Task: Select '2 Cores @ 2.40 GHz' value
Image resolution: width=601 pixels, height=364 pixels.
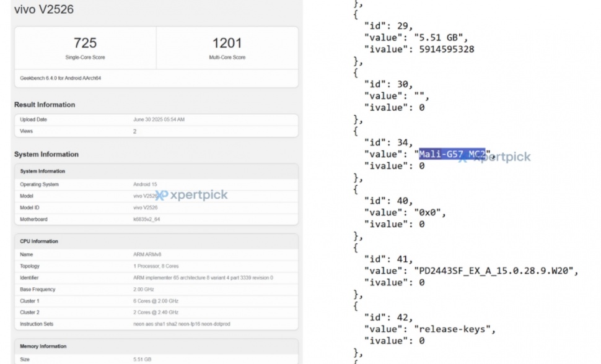Action: (156, 312)
